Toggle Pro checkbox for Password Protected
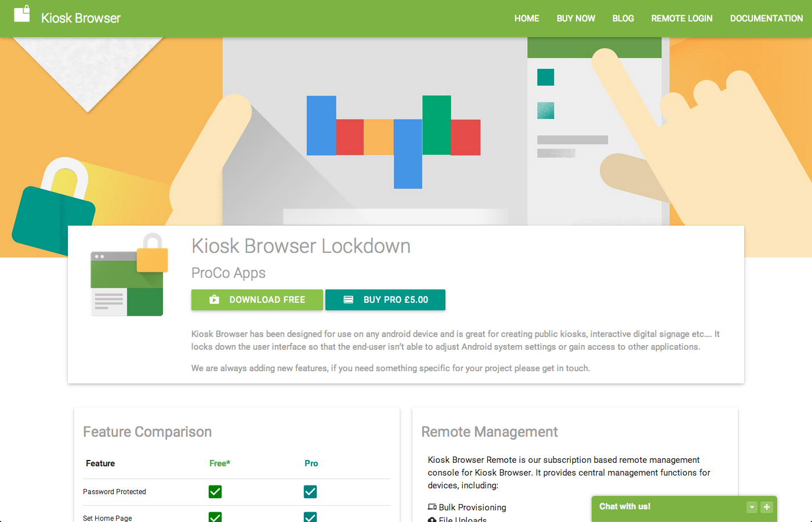 coord(310,492)
